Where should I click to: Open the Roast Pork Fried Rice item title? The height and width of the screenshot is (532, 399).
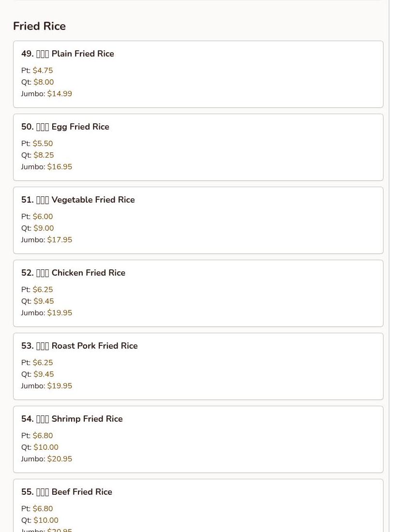point(79,346)
